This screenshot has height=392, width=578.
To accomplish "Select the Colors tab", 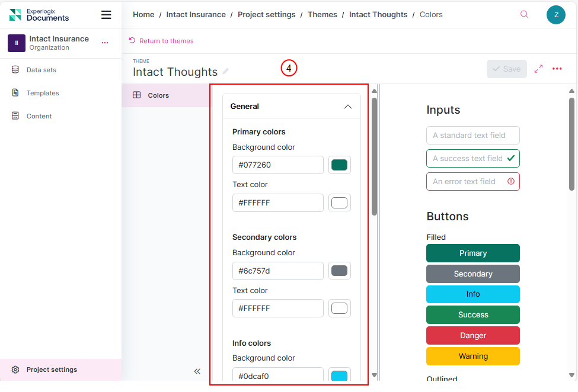I will (158, 95).
